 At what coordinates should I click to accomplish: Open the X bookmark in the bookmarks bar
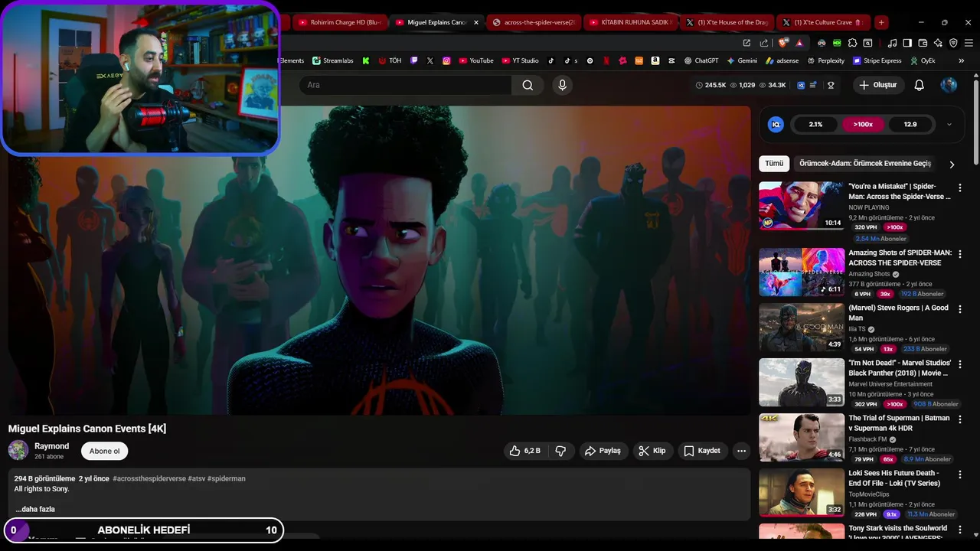click(430, 60)
